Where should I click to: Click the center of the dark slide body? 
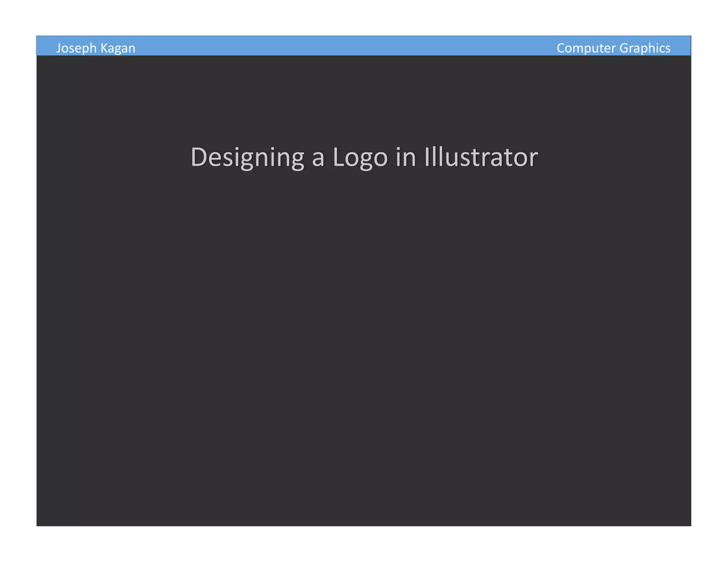coord(364,291)
